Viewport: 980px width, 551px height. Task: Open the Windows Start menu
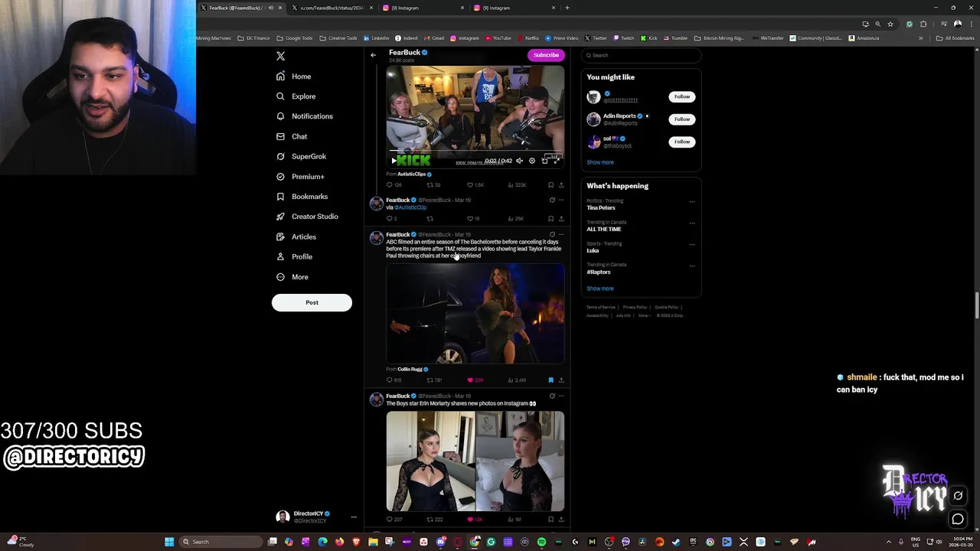pyautogui.click(x=169, y=542)
